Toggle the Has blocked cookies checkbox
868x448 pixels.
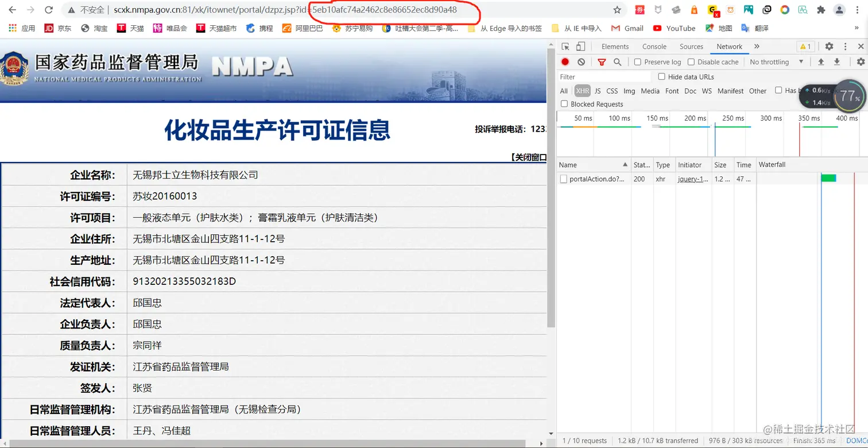pyautogui.click(x=778, y=90)
